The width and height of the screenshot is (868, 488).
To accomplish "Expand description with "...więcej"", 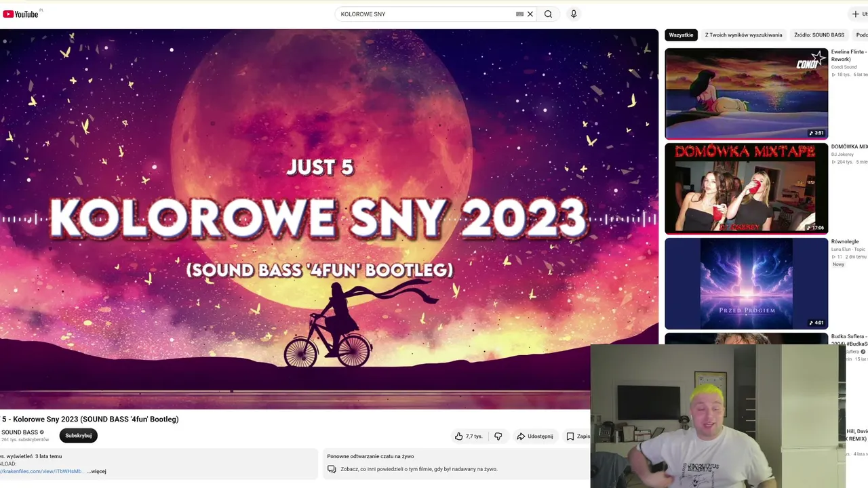I will (97, 471).
